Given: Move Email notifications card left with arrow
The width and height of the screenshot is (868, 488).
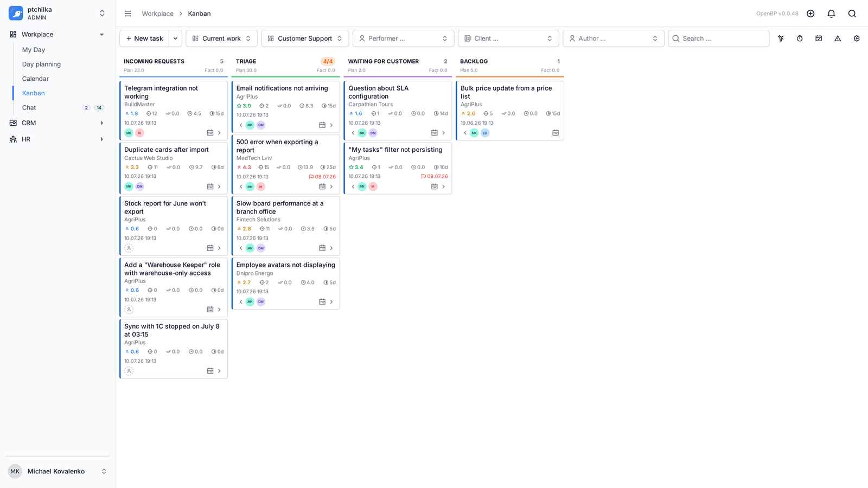Looking at the screenshot, I should click(x=241, y=125).
